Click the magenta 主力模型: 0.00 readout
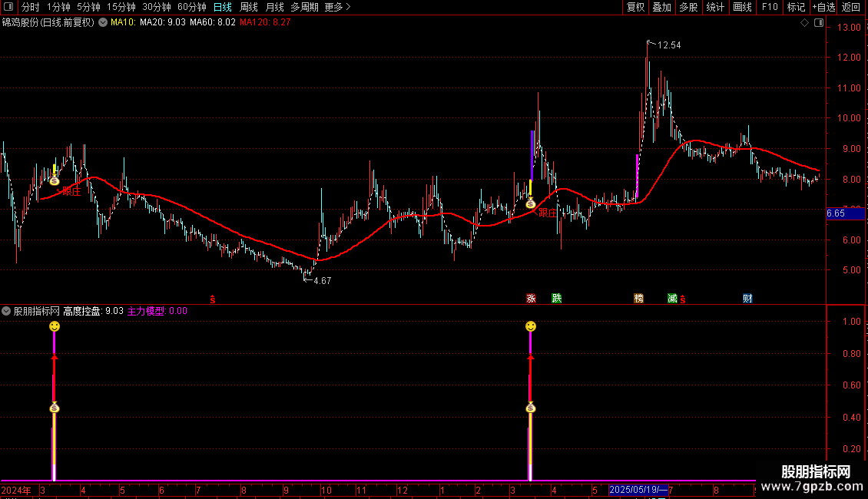The height and width of the screenshot is (499, 868). point(157,311)
